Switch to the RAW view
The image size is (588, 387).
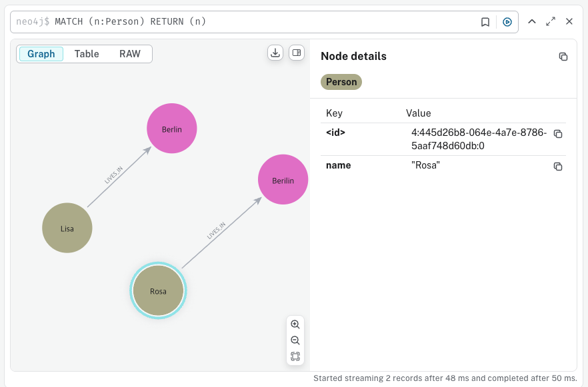(x=130, y=54)
